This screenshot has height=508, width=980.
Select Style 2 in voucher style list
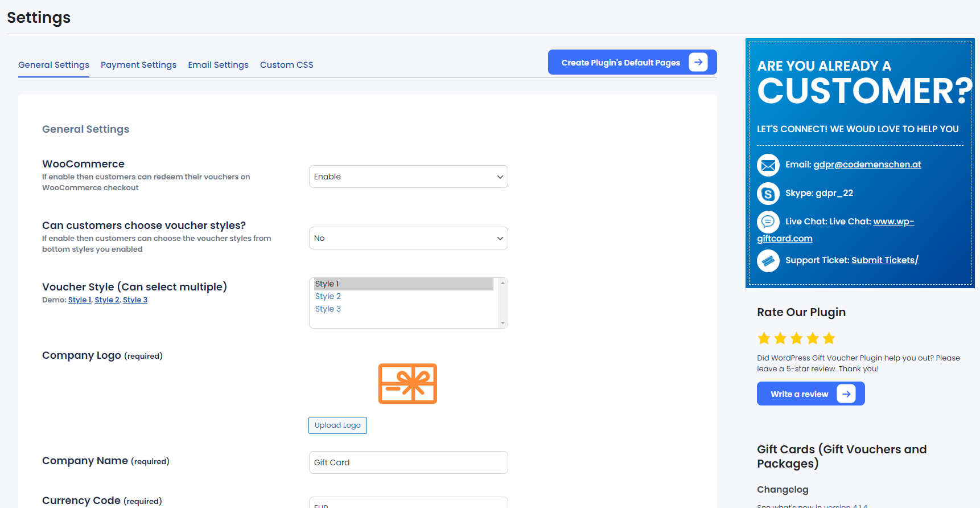pos(328,296)
